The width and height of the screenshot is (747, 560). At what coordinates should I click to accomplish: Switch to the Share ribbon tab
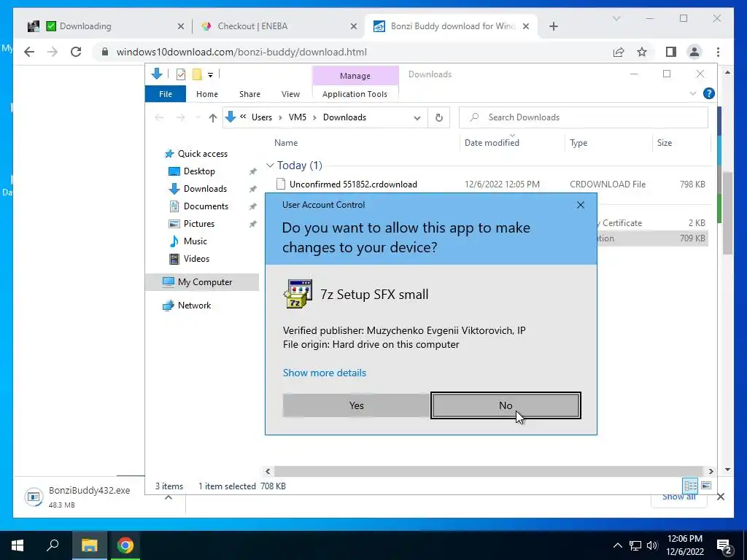[x=249, y=94]
